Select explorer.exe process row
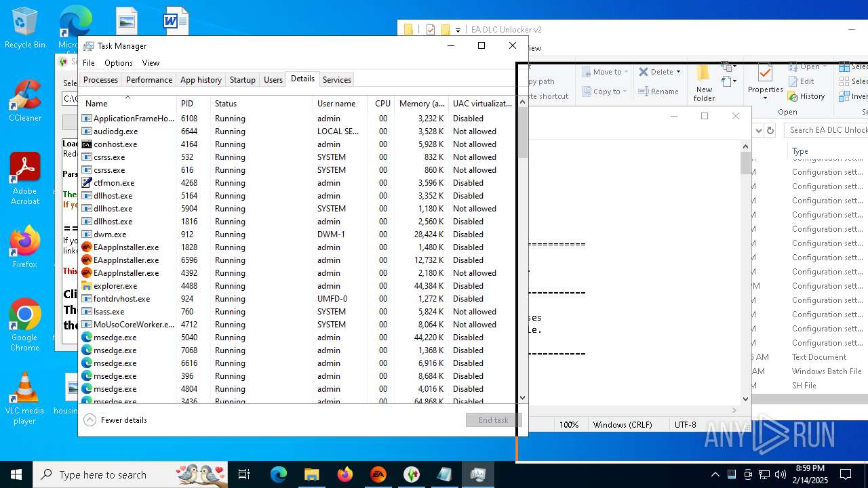This screenshot has width=868, height=488. [297, 286]
